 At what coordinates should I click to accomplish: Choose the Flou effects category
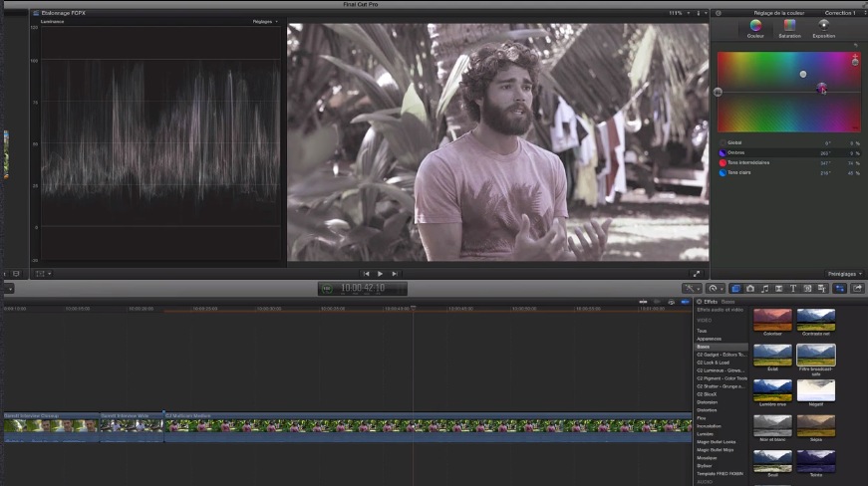(701, 418)
